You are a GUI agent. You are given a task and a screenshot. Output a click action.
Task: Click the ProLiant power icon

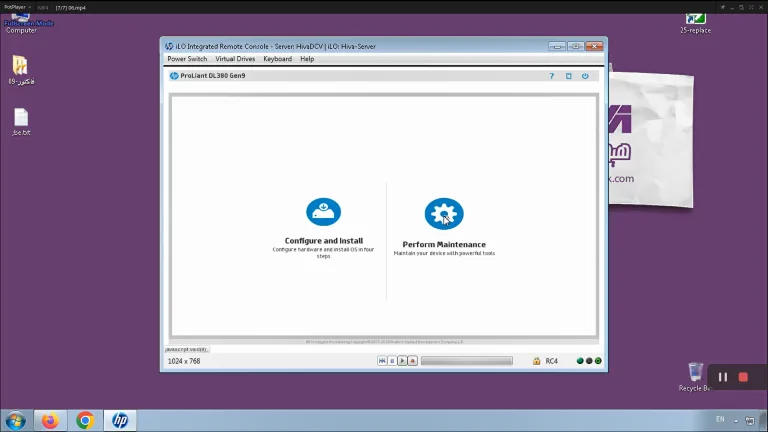point(585,76)
